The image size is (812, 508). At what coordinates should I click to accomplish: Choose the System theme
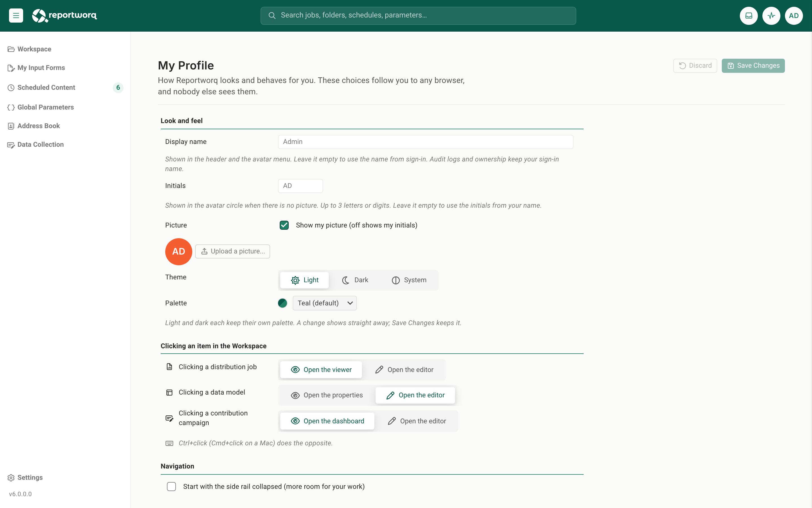[409, 280]
